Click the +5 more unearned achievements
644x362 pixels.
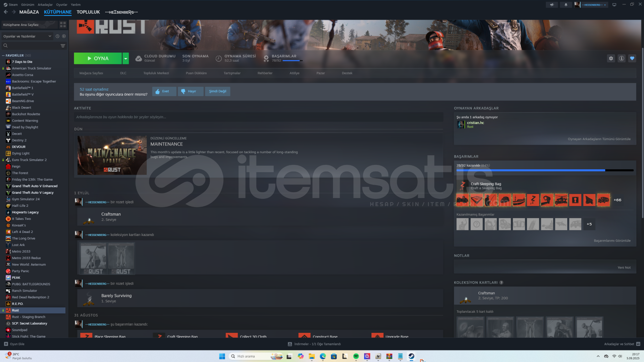589,224
